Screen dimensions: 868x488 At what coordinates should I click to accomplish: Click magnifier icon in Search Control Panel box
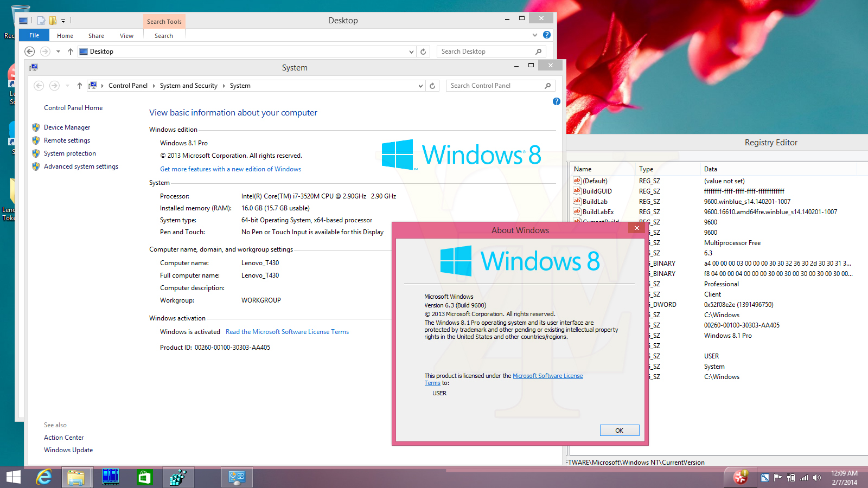coord(548,86)
